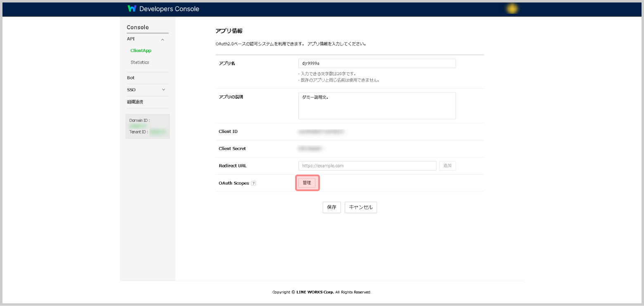Collapse the API section chevron

coord(163,40)
